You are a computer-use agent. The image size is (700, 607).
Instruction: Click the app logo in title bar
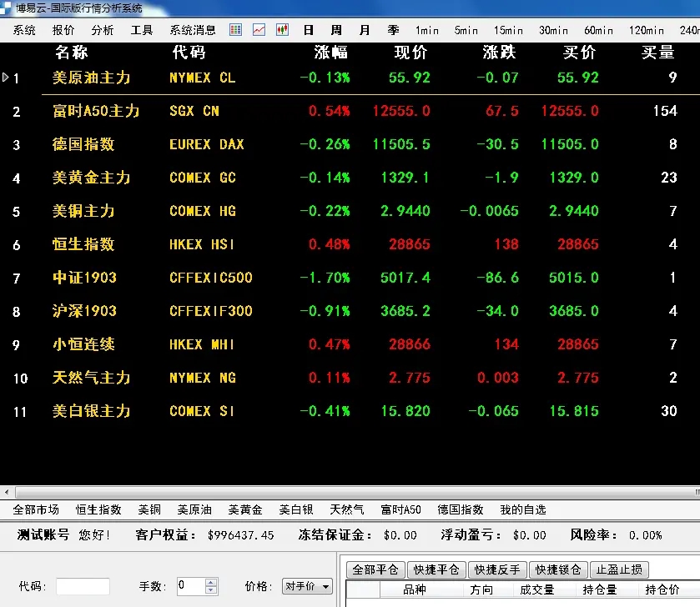5,8
